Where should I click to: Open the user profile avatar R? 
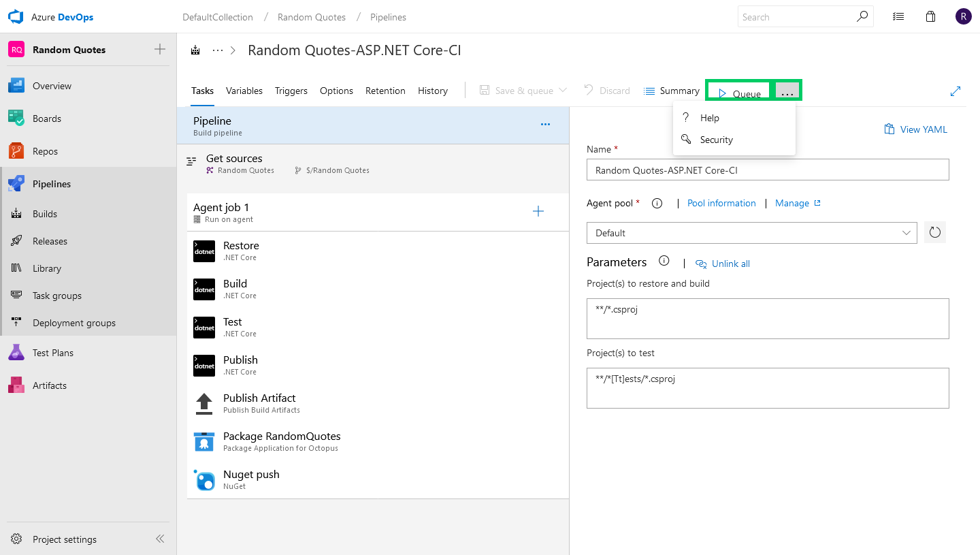(x=964, y=16)
